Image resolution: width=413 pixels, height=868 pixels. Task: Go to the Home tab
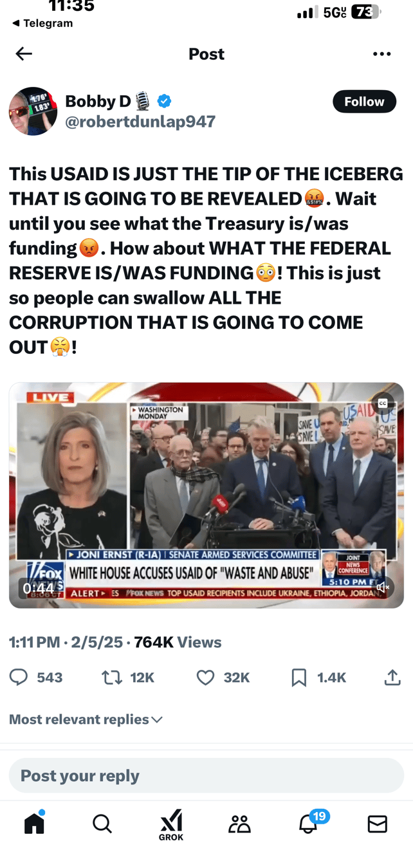point(34,822)
